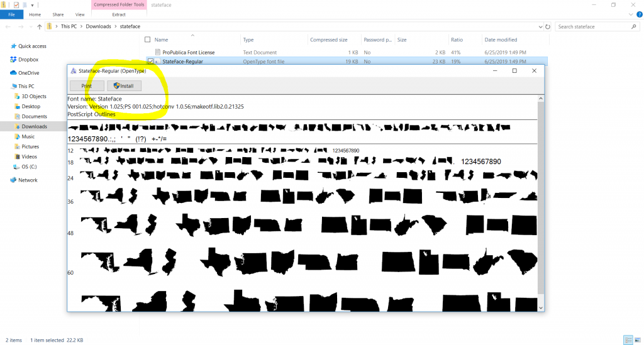Refresh the stateface folder view
Image resolution: width=644 pixels, height=345 pixels.
click(548, 26)
